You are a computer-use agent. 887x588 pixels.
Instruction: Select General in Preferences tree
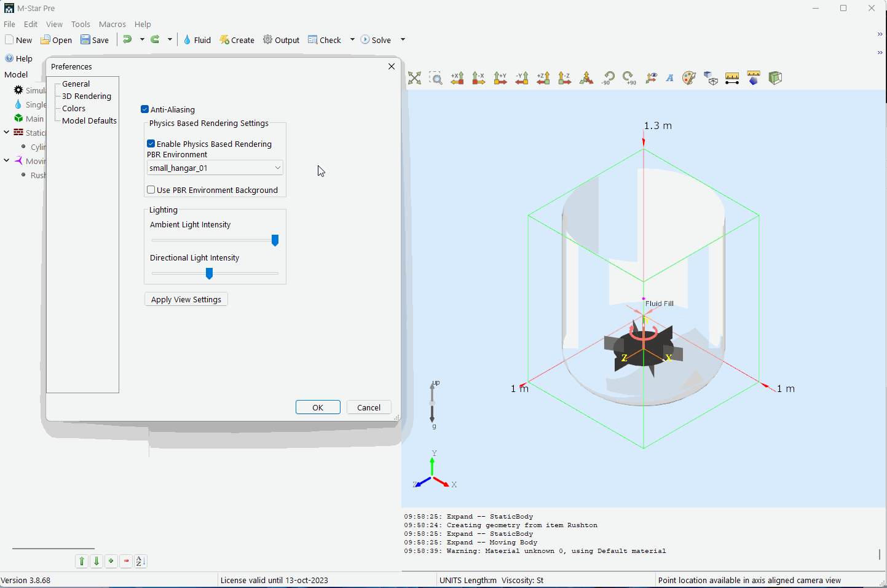pos(76,84)
